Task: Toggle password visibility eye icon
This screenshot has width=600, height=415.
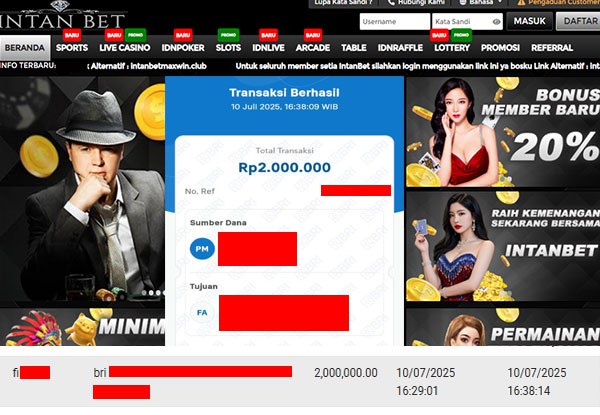Action: [497, 22]
